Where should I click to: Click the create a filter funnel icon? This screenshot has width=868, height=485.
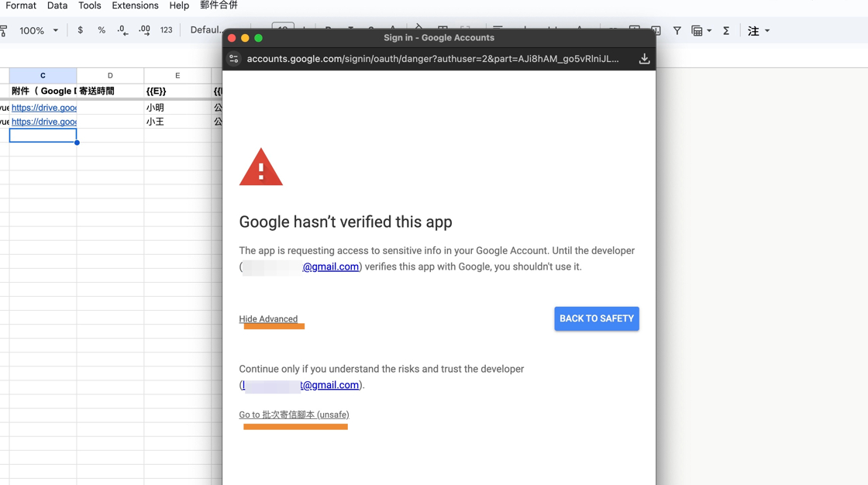click(x=677, y=31)
